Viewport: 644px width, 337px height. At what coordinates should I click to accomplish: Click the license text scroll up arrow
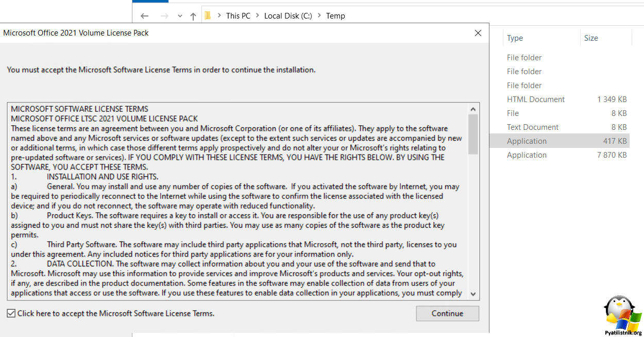point(473,109)
